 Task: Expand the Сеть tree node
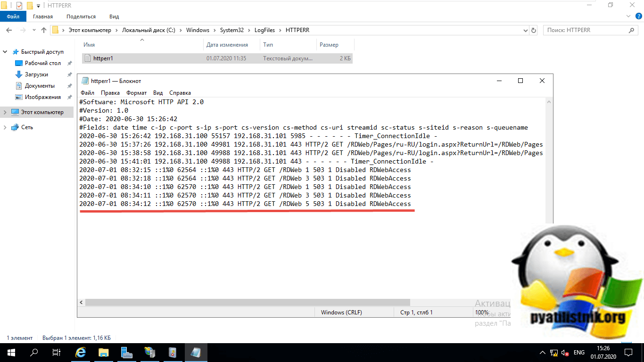point(5,127)
